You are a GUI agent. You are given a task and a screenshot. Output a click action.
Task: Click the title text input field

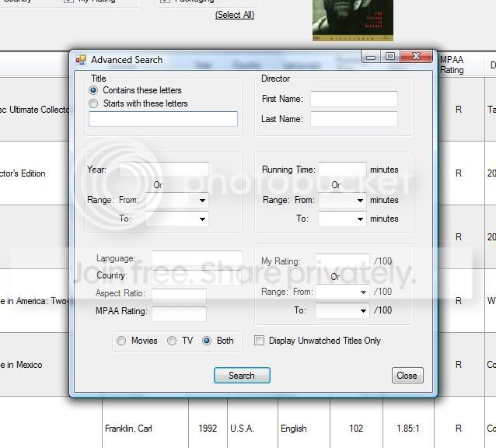point(162,119)
